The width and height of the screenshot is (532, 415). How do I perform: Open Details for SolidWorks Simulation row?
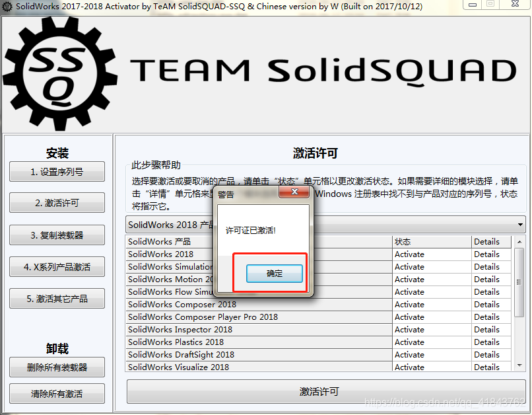(x=491, y=267)
